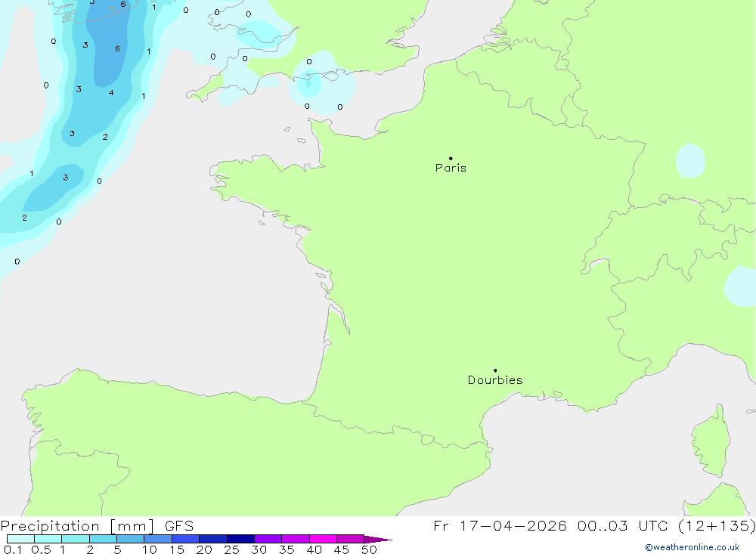Click the '4' precipitation value on the map
Screen dimensions: 756x554
point(111,92)
